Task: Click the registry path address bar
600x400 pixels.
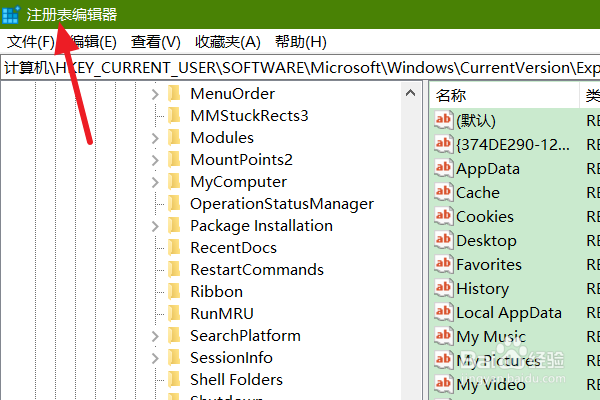Action: click(x=300, y=68)
